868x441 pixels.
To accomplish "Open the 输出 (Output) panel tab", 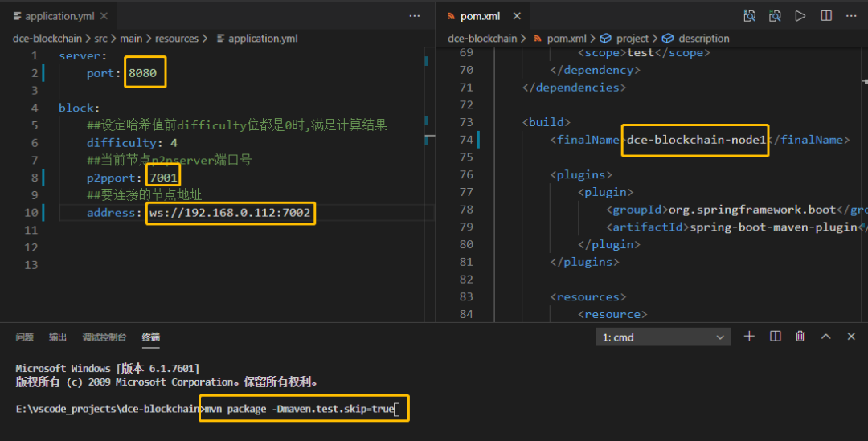I will (x=58, y=337).
